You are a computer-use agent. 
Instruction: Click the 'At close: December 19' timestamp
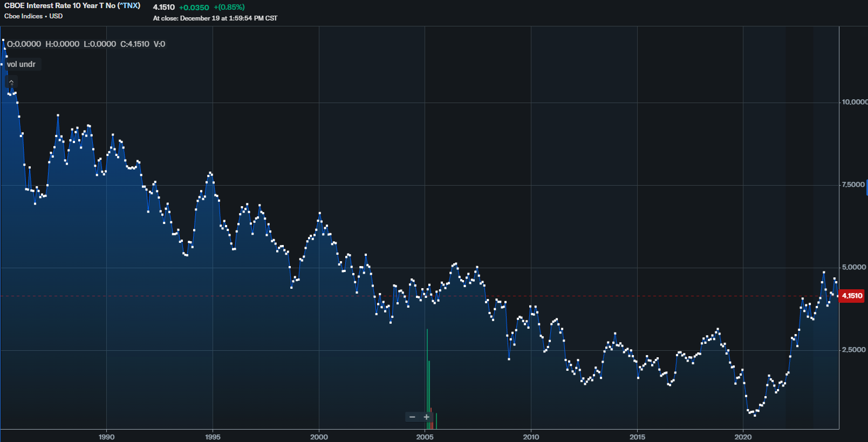point(215,18)
